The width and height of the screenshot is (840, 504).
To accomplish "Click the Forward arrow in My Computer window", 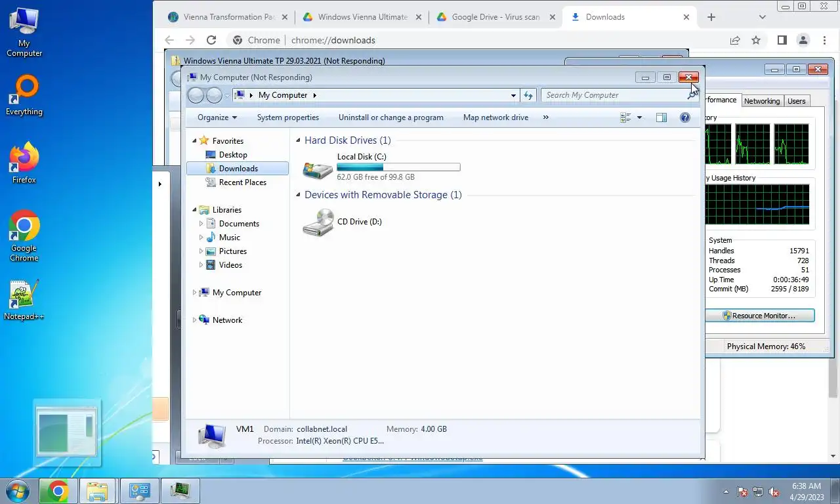I will click(214, 96).
